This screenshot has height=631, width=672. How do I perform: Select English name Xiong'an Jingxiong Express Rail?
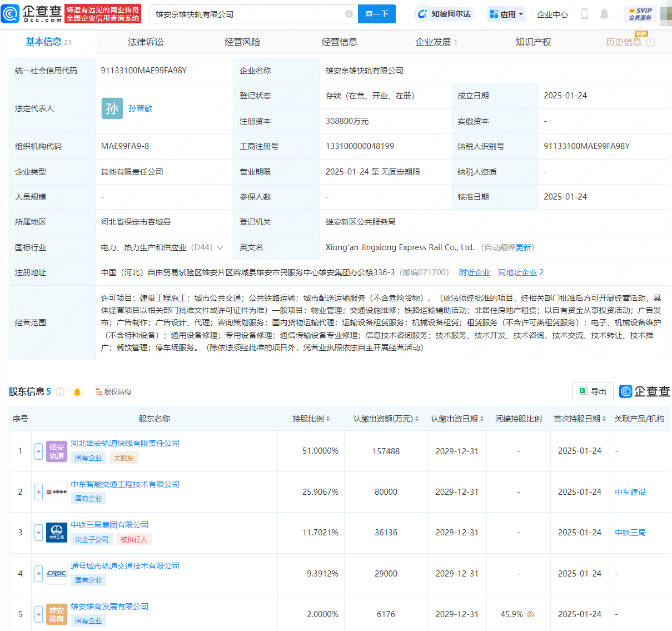400,247
